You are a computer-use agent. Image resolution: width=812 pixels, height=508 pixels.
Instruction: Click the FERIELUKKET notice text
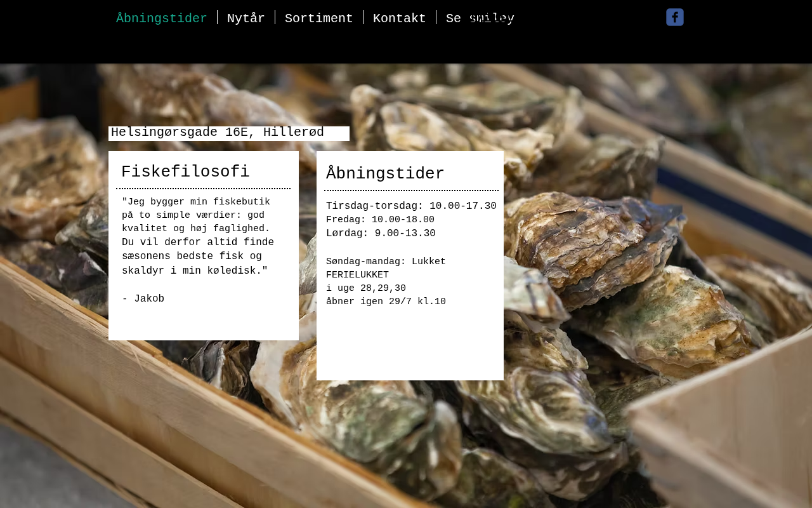(357, 275)
